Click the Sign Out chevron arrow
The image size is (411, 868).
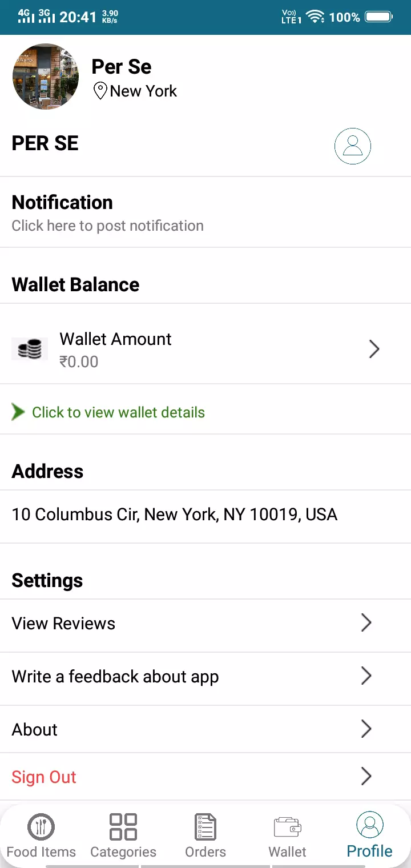pos(366,776)
